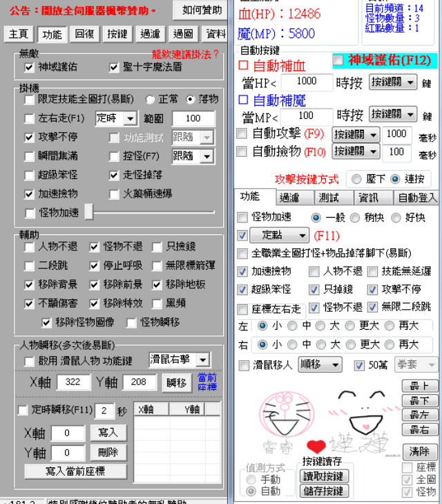Click the Doraemon face drawing
Image resolution: width=442 pixels, height=504 pixels.
pos(287,414)
